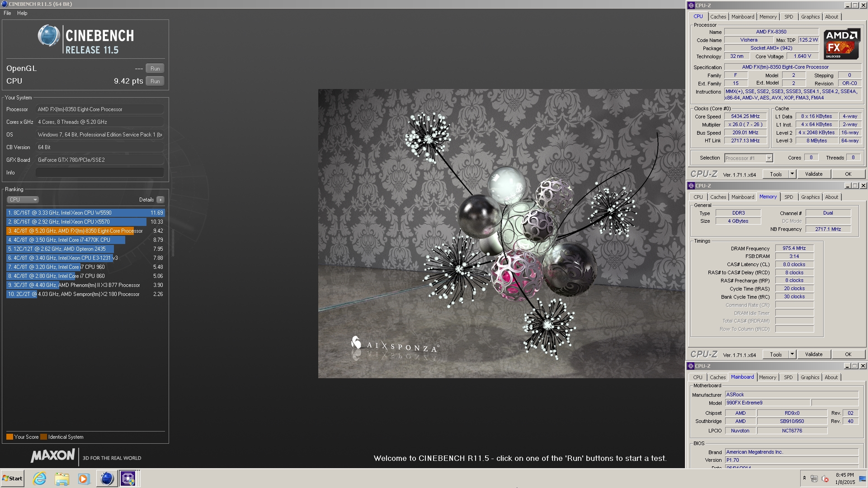Click Tools button in top CPU-Z window
Image resolution: width=868 pixels, height=488 pixels.
pyautogui.click(x=776, y=174)
